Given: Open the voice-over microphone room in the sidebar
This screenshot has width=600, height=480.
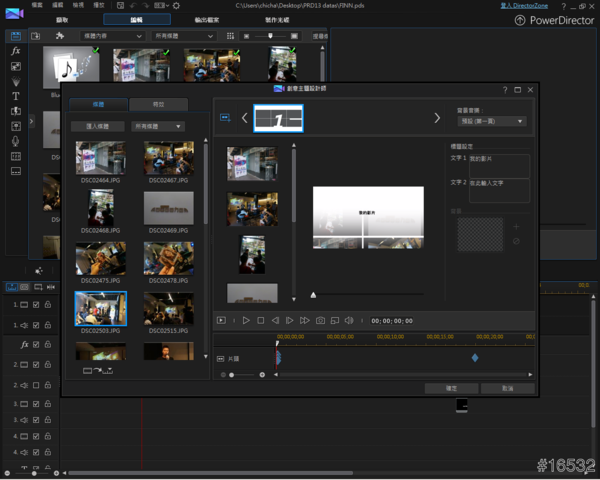Looking at the screenshot, I should tap(15, 141).
